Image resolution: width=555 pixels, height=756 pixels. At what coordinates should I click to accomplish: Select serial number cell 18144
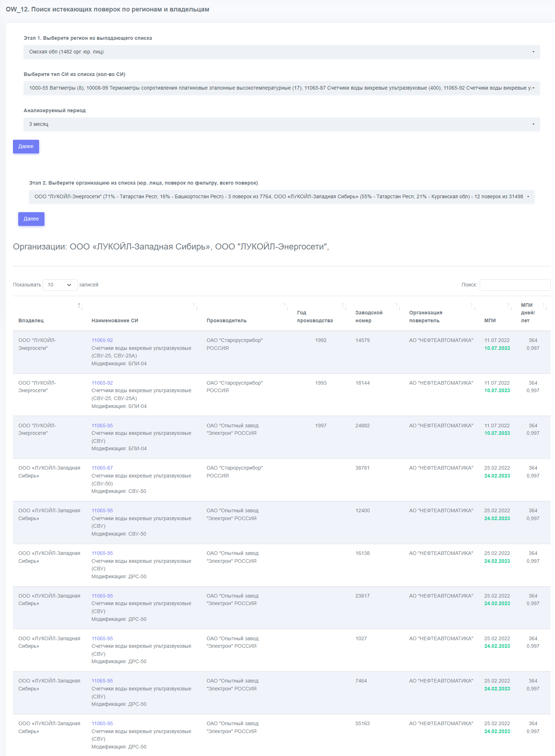(x=362, y=383)
